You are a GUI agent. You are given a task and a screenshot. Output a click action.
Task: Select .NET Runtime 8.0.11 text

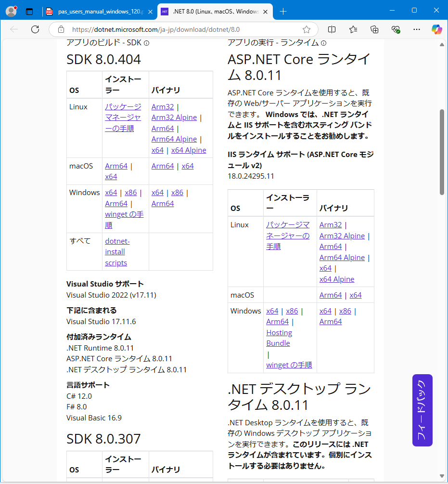coord(100,348)
